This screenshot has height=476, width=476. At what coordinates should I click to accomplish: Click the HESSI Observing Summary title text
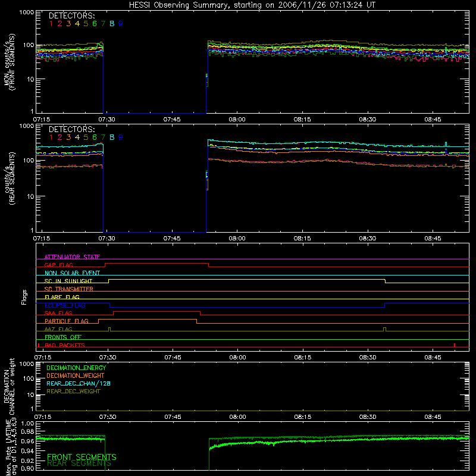pyautogui.click(x=252, y=5)
